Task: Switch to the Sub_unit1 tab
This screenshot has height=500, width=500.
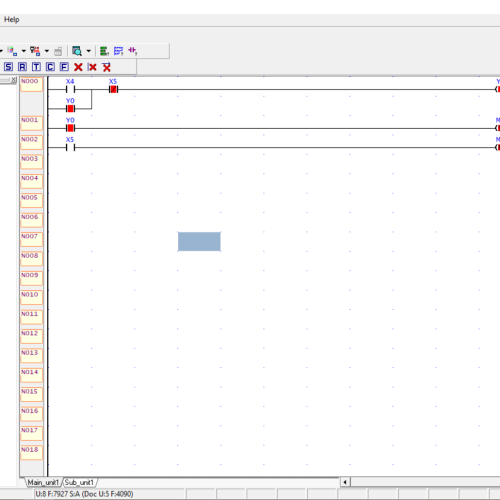Action: (79, 482)
